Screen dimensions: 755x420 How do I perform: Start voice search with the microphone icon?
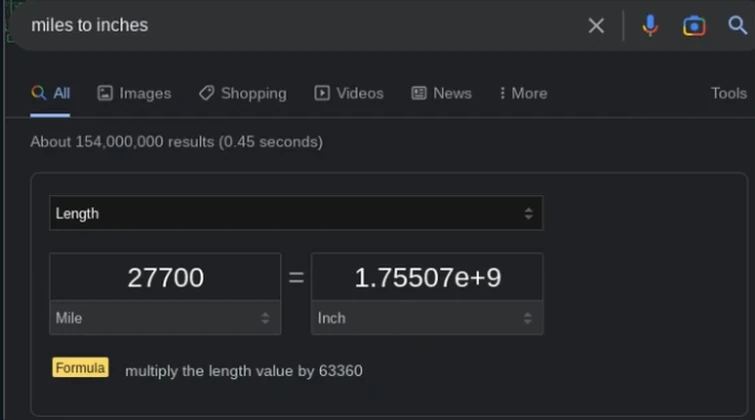coord(650,26)
